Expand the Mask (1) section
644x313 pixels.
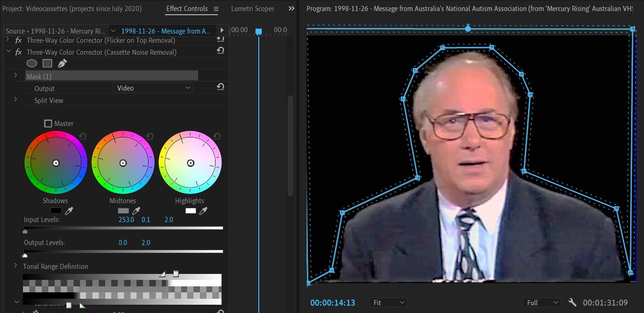pos(15,75)
